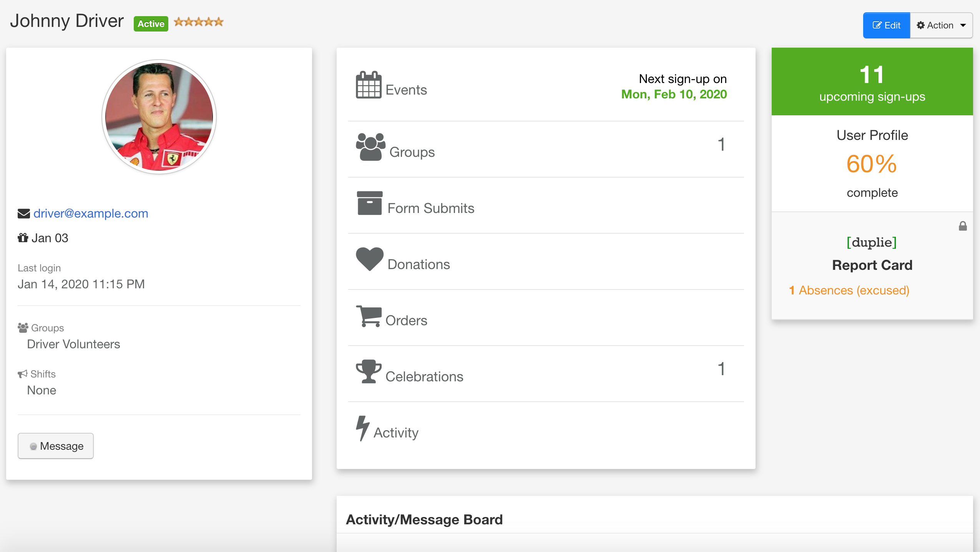
Task: Click the lock icon on Report Card
Action: coord(963,226)
